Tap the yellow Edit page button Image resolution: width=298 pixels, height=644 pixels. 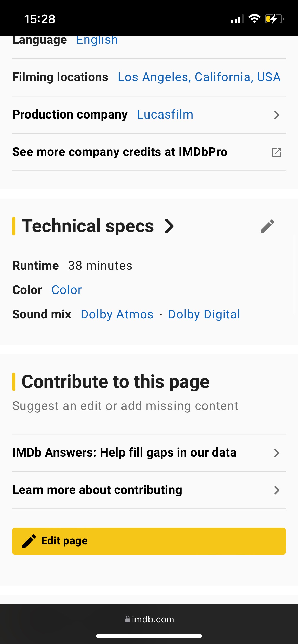coord(149,541)
